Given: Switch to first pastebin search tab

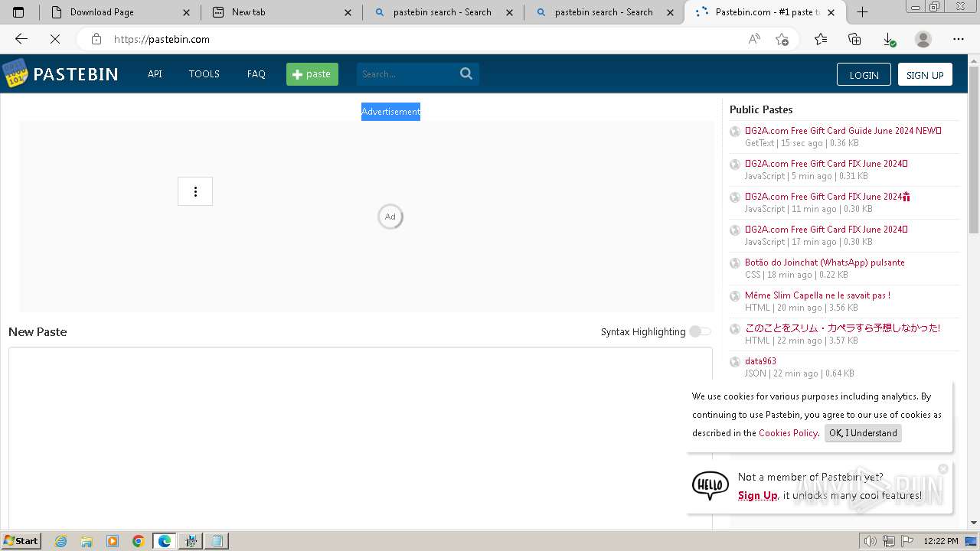Looking at the screenshot, I should click(x=442, y=12).
